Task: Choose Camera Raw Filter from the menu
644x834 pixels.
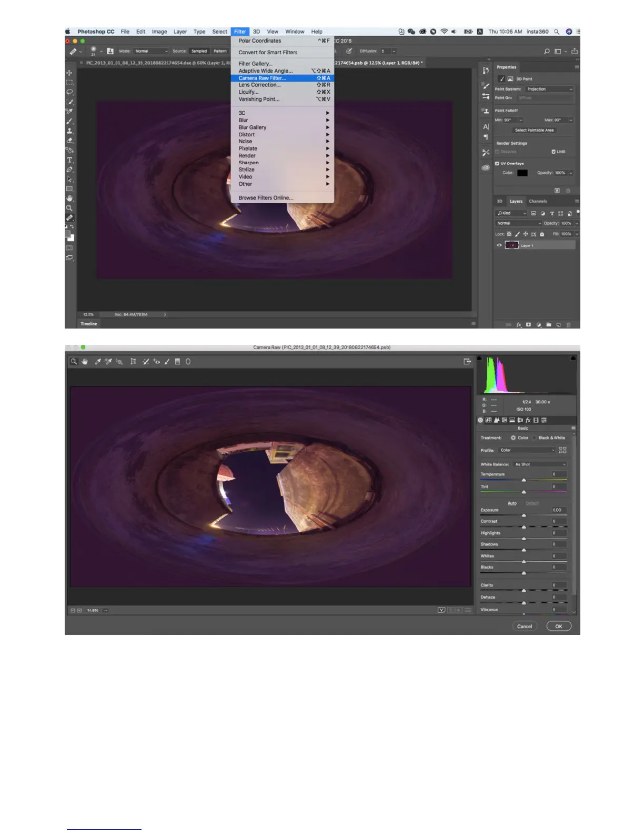Action: (x=262, y=78)
